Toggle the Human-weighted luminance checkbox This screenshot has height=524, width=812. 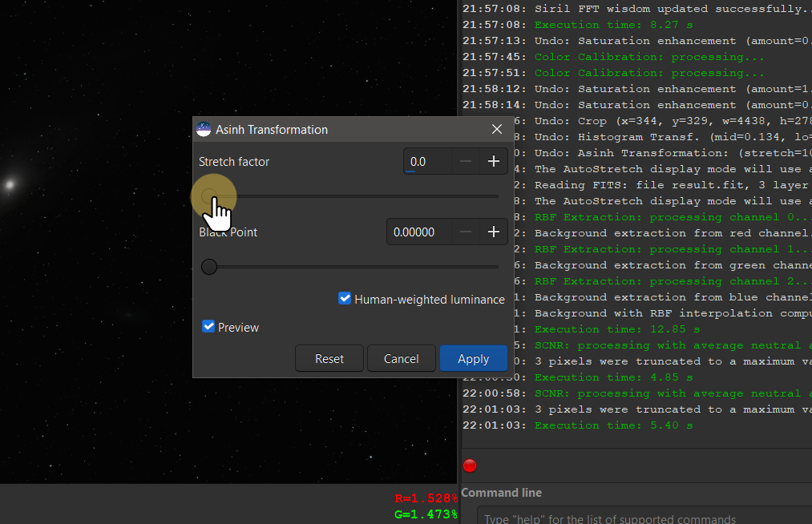345,299
